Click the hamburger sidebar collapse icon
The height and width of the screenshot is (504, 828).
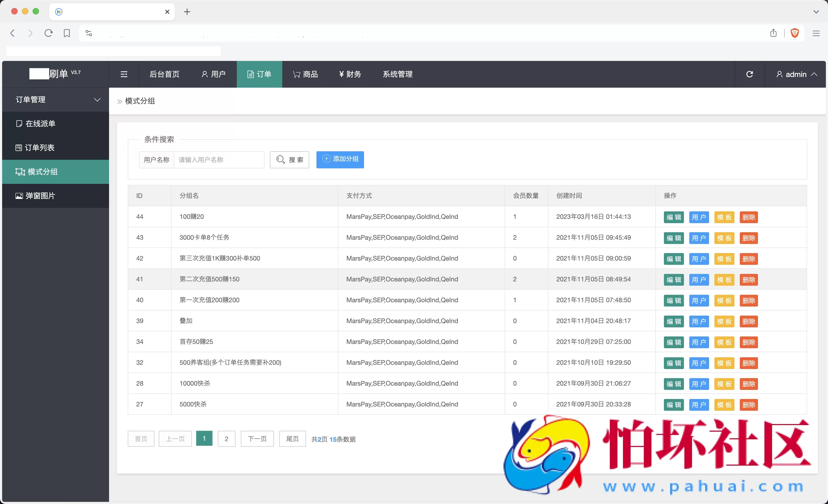click(x=124, y=74)
